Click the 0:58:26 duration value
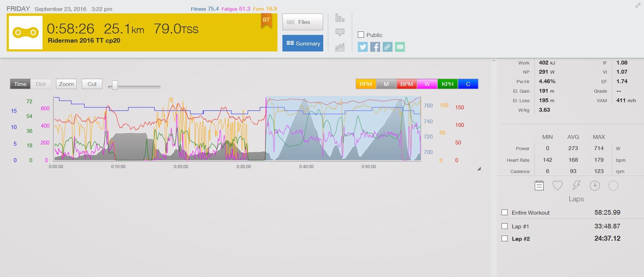 (71, 29)
